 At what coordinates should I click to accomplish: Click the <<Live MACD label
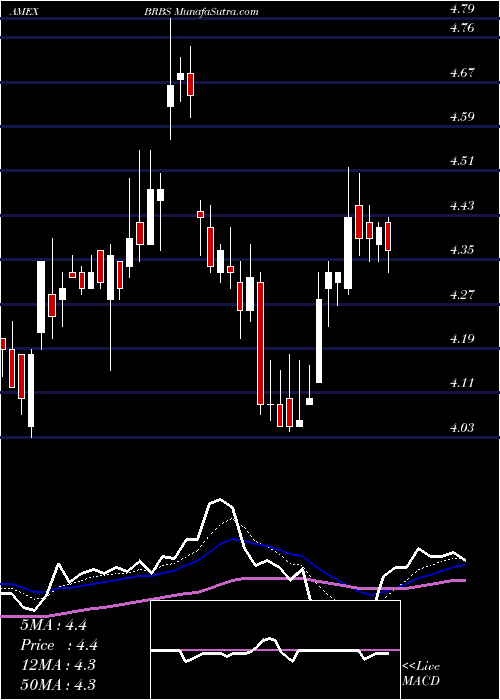(421, 674)
